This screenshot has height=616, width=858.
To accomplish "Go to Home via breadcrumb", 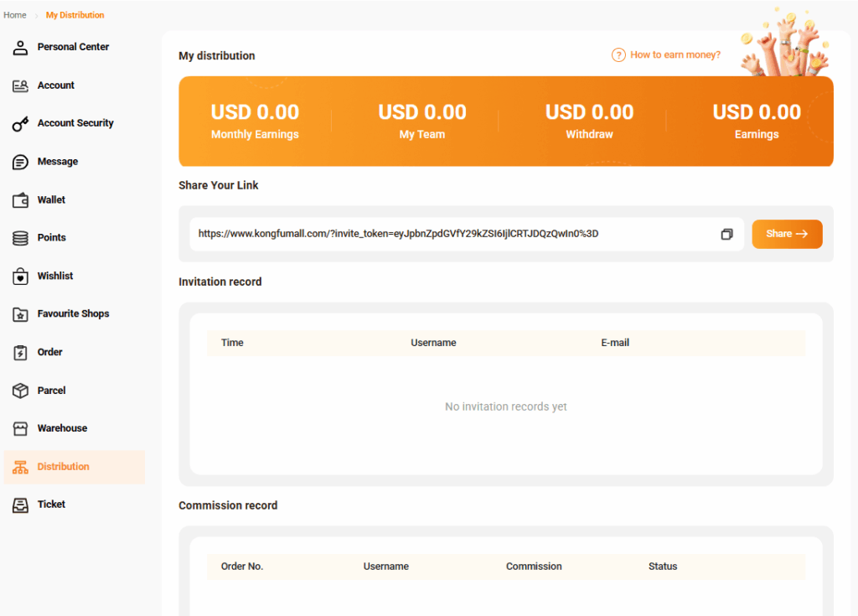I will [15, 15].
